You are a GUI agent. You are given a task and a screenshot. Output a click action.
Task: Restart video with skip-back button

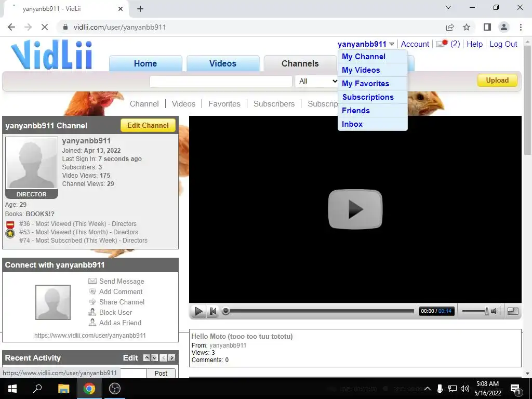pyautogui.click(x=212, y=311)
